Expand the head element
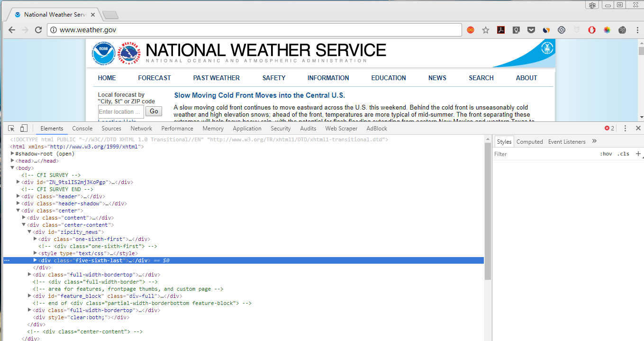 13,161
